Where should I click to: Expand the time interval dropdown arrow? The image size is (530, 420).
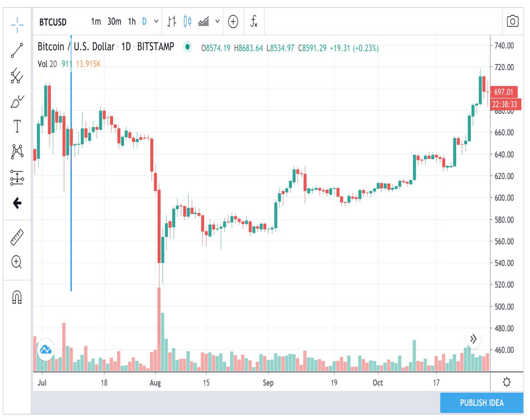click(x=156, y=21)
